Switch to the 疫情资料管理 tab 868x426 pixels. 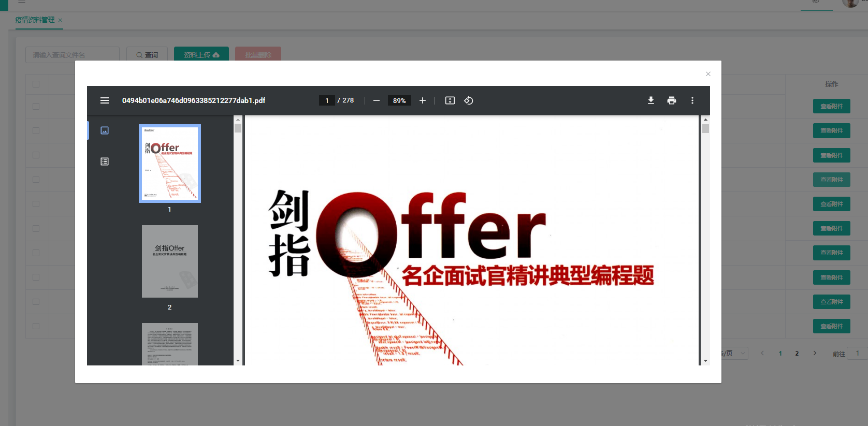pyautogui.click(x=35, y=20)
